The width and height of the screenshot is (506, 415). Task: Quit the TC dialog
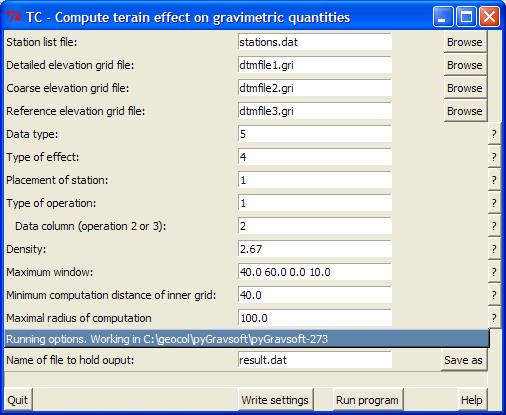18,400
